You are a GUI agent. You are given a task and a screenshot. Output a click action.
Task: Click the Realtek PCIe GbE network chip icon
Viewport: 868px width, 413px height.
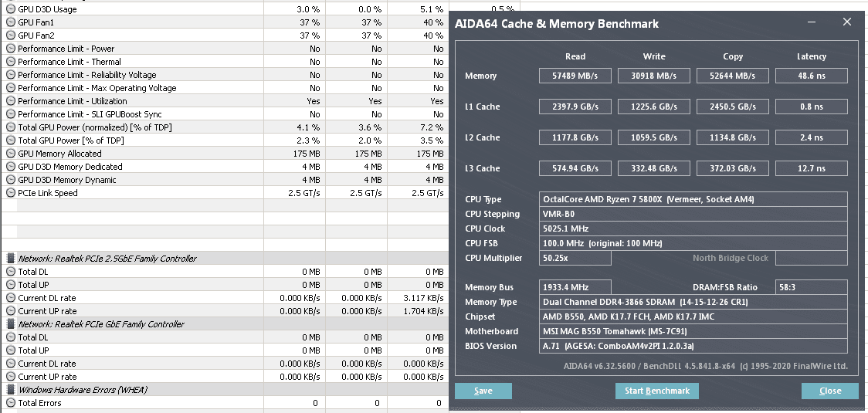point(11,324)
